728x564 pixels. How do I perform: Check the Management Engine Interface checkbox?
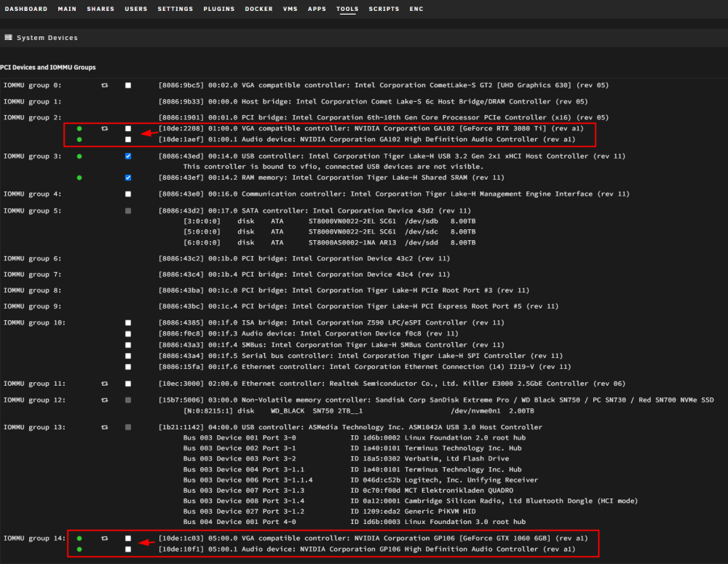128,194
